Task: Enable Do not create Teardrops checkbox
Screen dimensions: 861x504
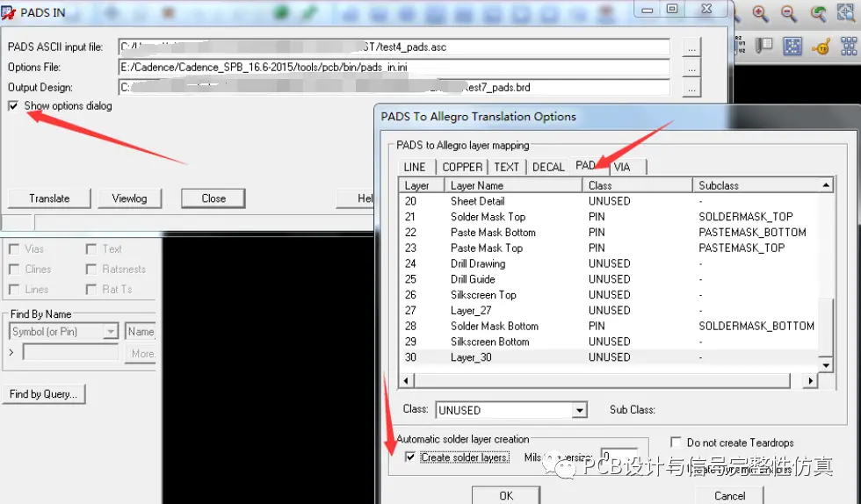Action: coord(676,442)
